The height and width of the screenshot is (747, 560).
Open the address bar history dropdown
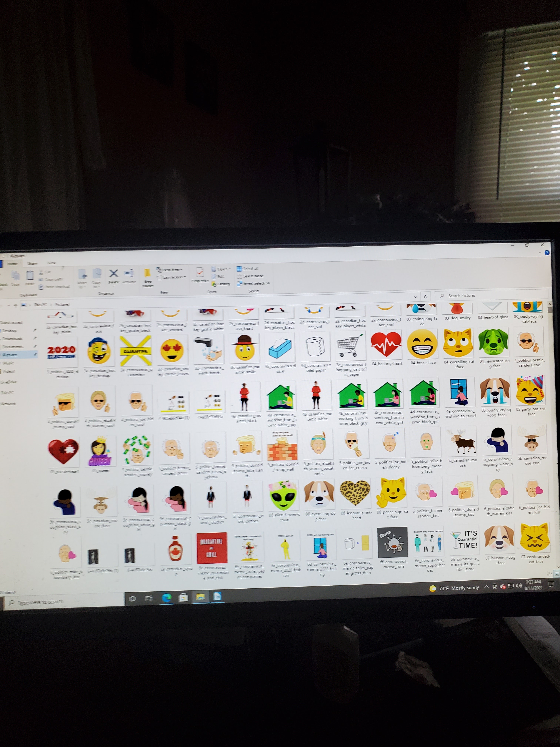pos(415,297)
